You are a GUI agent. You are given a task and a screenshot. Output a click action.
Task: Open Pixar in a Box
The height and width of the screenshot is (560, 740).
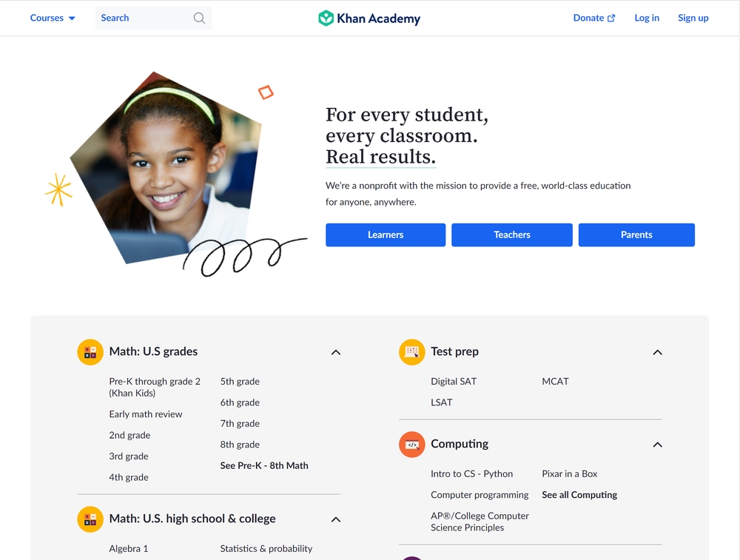[570, 473]
